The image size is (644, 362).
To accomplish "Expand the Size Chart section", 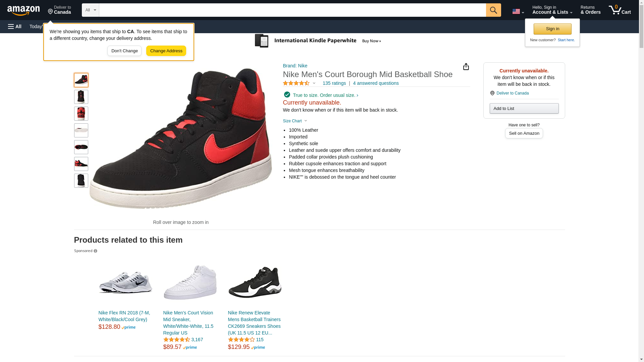I will [x=295, y=121].
